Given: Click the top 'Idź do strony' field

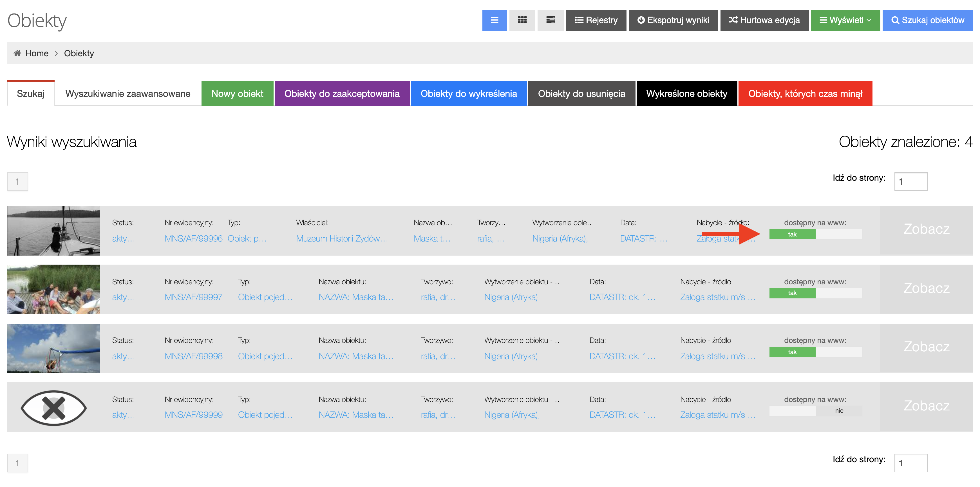Looking at the screenshot, I should tap(910, 182).
